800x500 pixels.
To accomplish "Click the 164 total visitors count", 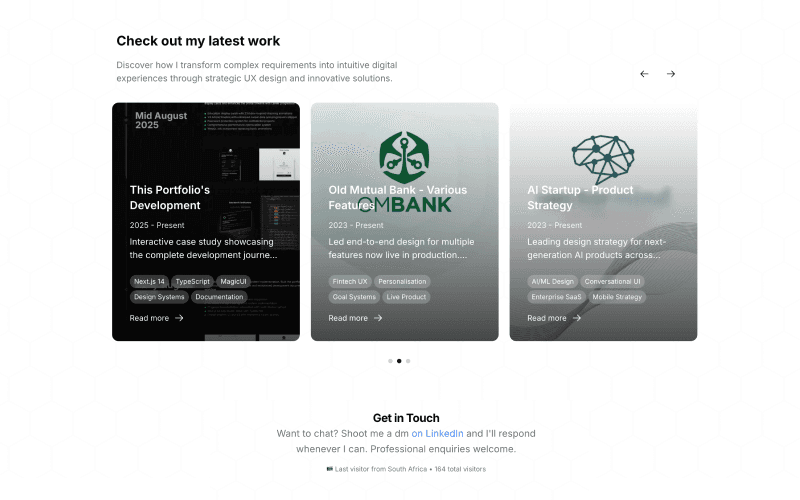I will tap(460, 469).
